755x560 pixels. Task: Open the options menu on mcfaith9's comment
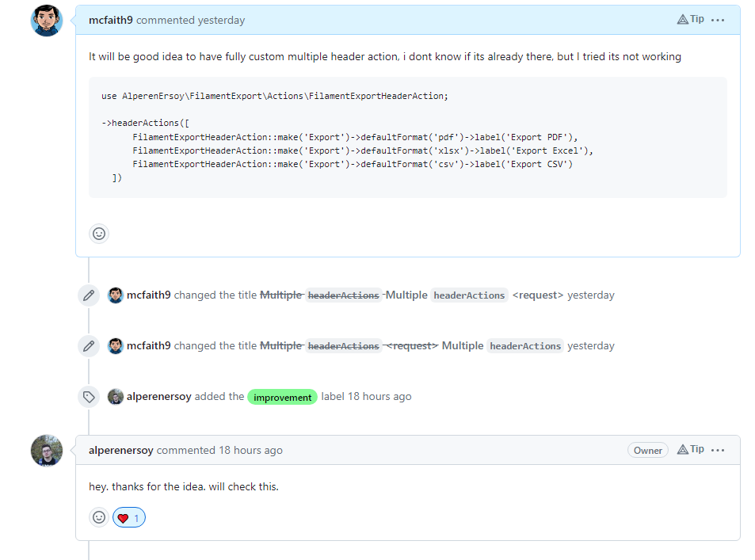click(718, 20)
